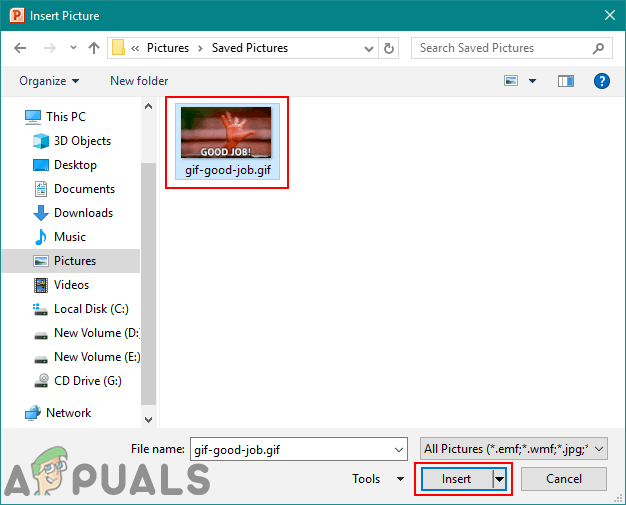Open 3D Objects folder
626x505 pixels.
click(x=82, y=141)
